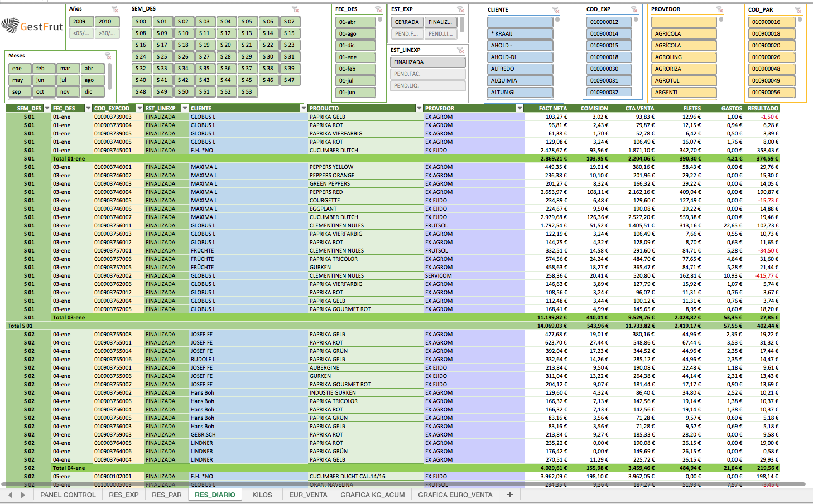Switch to the GRAFICA KG_ACUM sheet tab

tap(372, 495)
